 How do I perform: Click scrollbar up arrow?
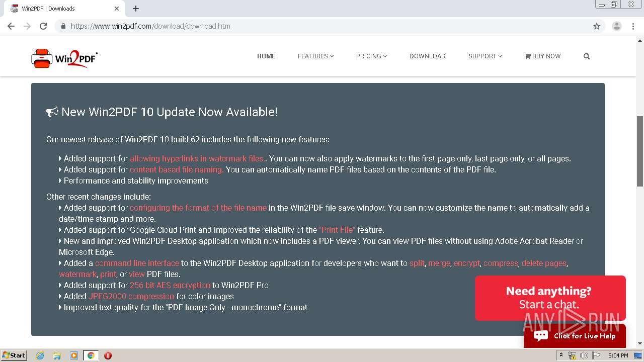pyautogui.click(x=640, y=40)
